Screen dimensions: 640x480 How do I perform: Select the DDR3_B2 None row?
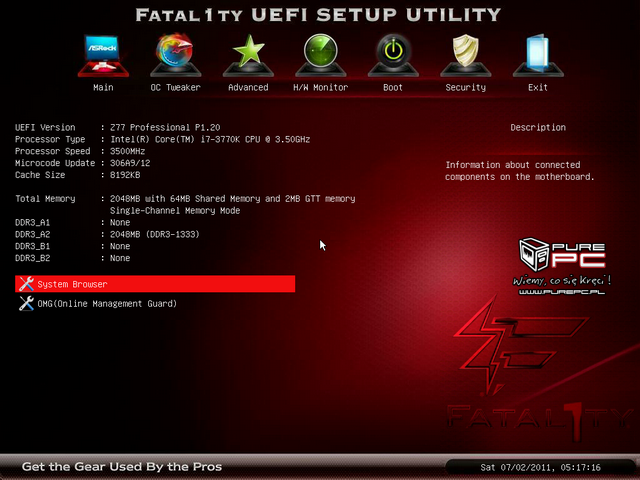click(x=73, y=258)
